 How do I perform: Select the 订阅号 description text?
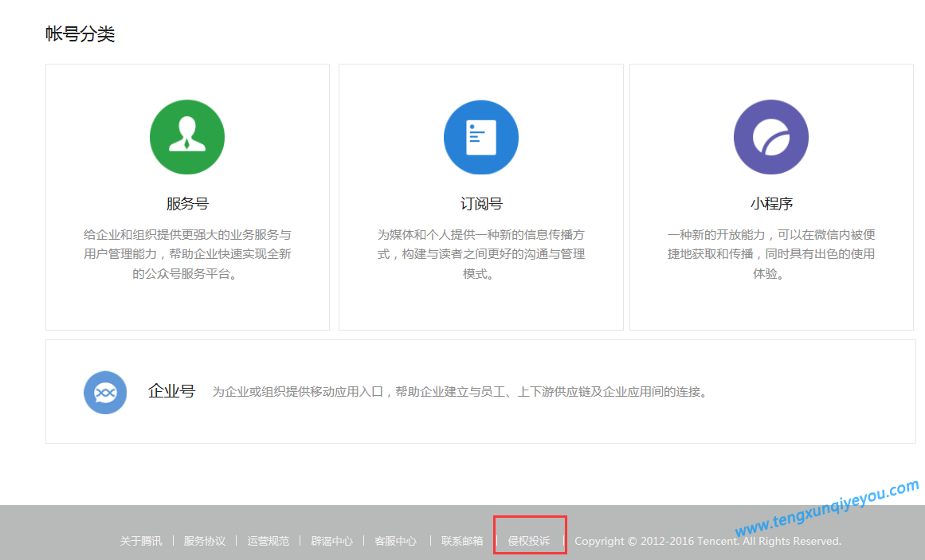pyautogui.click(x=480, y=254)
